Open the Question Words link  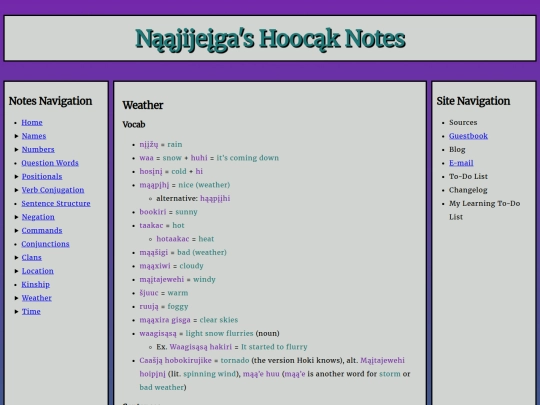pos(50,163)
